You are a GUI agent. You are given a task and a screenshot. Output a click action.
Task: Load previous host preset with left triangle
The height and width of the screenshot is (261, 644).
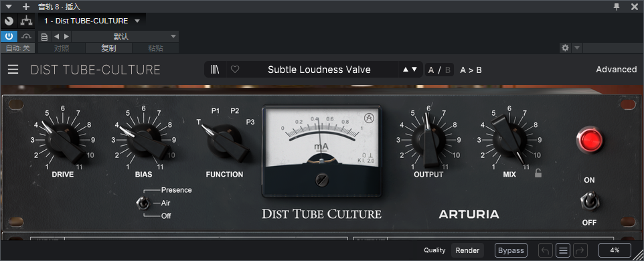57,37
